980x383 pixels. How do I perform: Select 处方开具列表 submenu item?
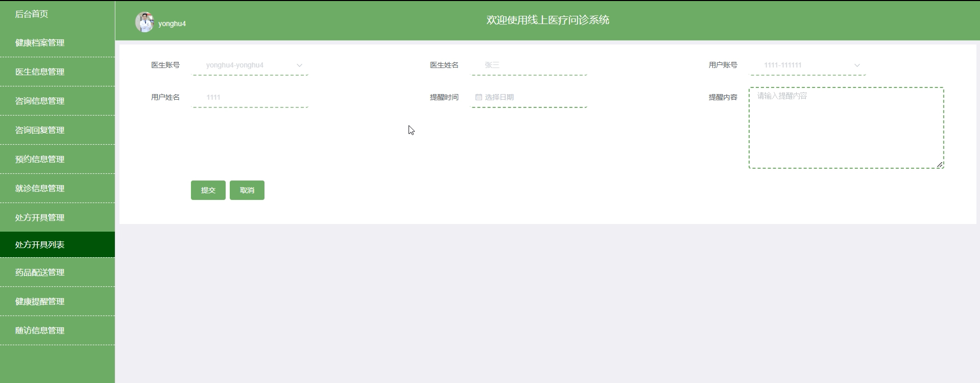57,244
